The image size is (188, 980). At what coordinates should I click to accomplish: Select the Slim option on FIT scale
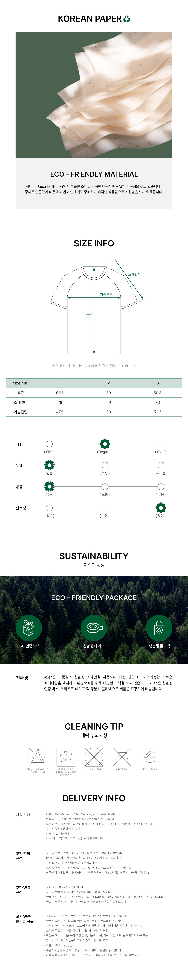pos(49,444)
